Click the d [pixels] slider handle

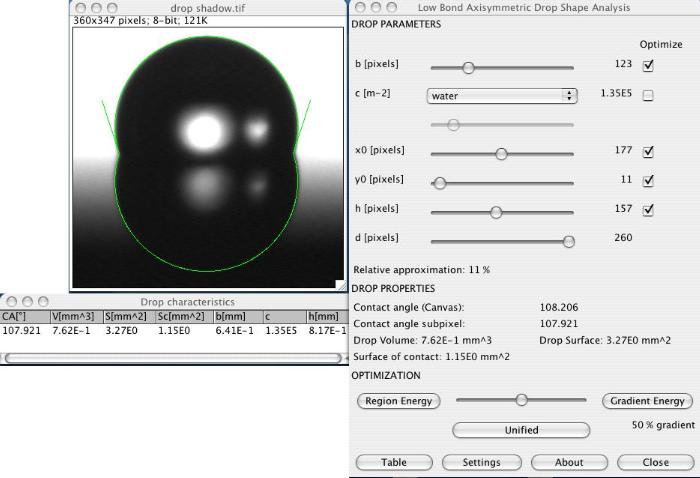[568, 241]
